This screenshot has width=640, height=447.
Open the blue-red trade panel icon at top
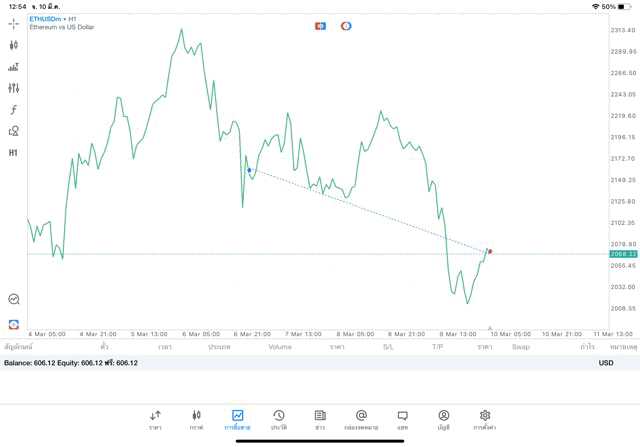[320, 26]
